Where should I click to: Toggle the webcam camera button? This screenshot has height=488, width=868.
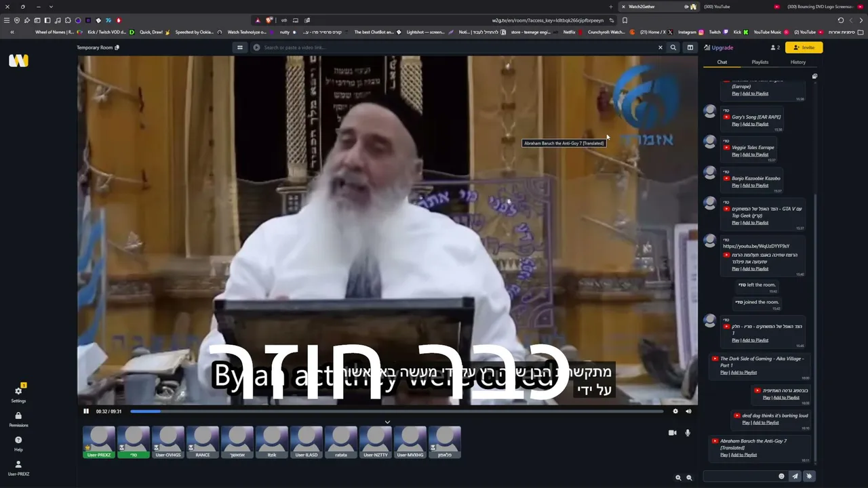click(673, 432)
